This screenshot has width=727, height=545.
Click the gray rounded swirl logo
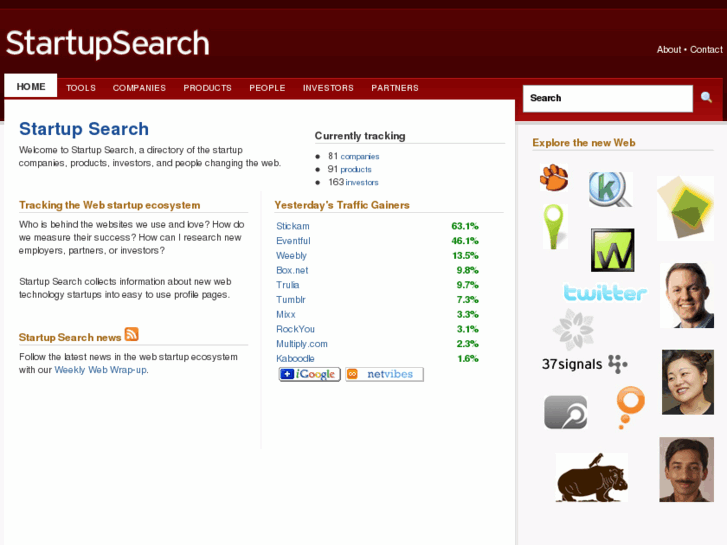click(565, 412)
